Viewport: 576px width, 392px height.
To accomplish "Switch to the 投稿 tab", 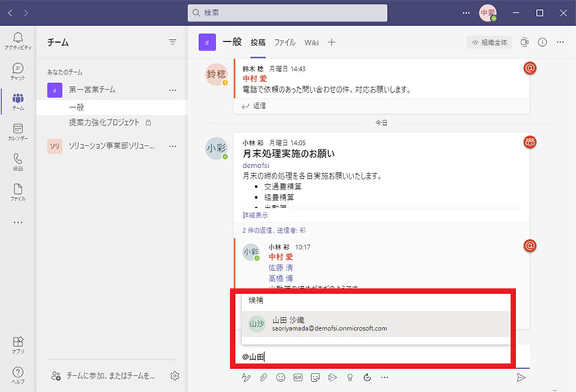I will [x=258, y=43].
